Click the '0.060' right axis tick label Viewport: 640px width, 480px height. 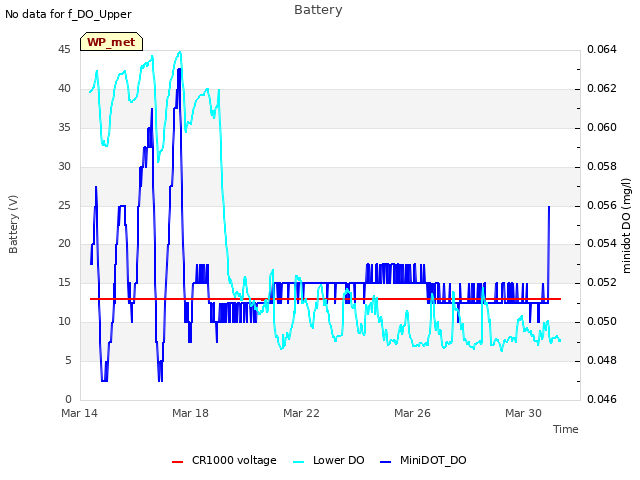click(x=602, y=128)
